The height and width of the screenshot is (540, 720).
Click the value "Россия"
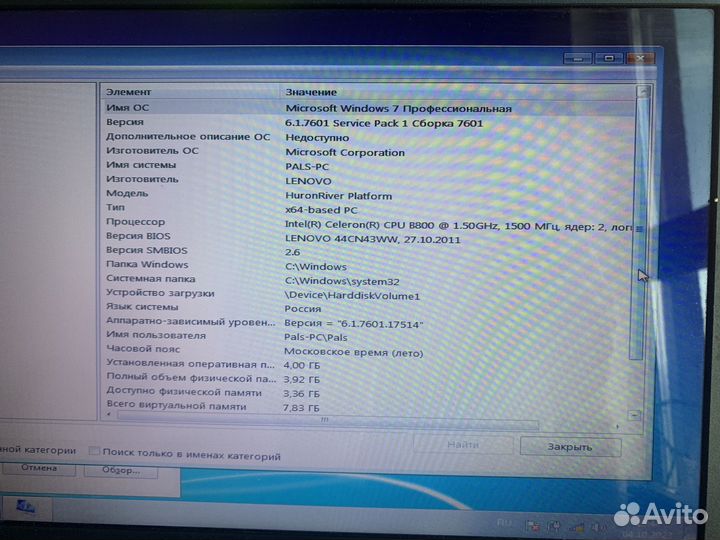[x=303, y=309]
